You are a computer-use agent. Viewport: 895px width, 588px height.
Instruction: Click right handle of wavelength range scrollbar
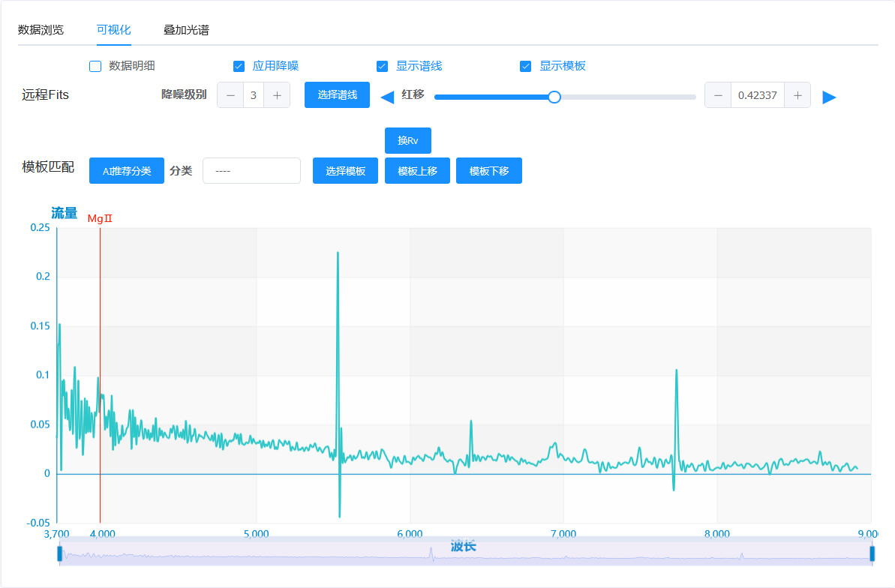coord(872,553)
